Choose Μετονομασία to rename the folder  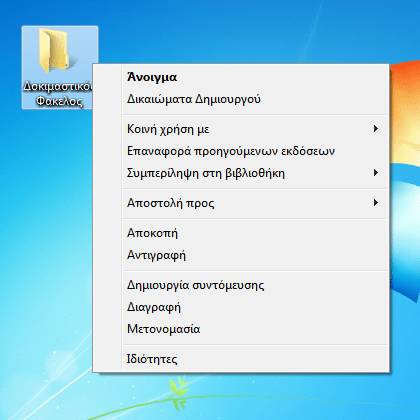pyautogui.click(x=163, y=329)
